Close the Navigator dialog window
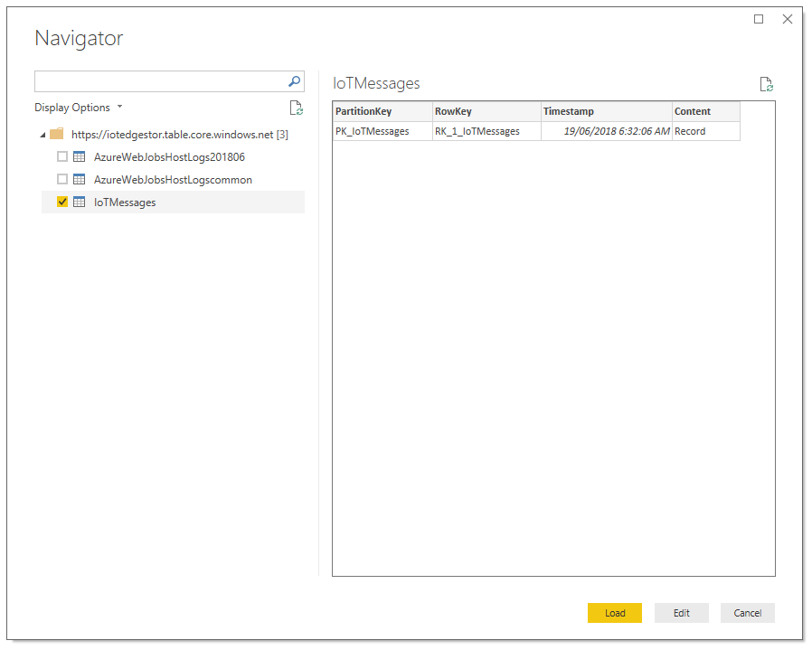 (x=788, y=19)
